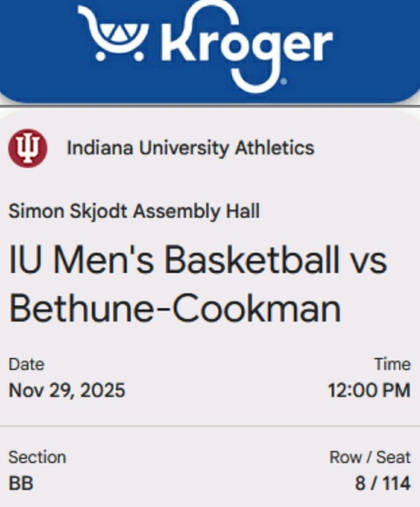Select the 12:00 PM time value
The width and height of the screenshot is (420, 507).
(369, 391)
